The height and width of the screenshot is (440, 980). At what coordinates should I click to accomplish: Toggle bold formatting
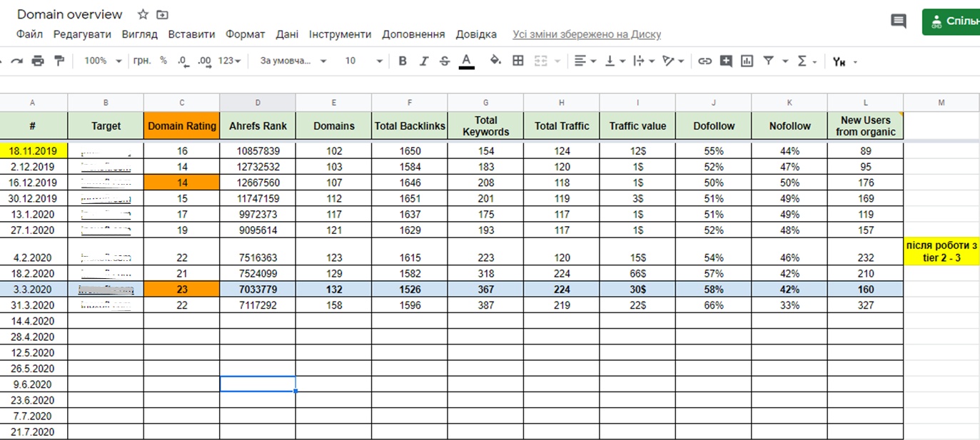(x=403, y=61)
